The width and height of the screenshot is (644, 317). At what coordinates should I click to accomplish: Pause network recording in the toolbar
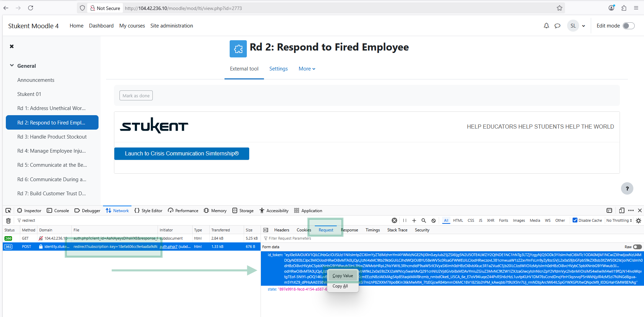(405, 221)
